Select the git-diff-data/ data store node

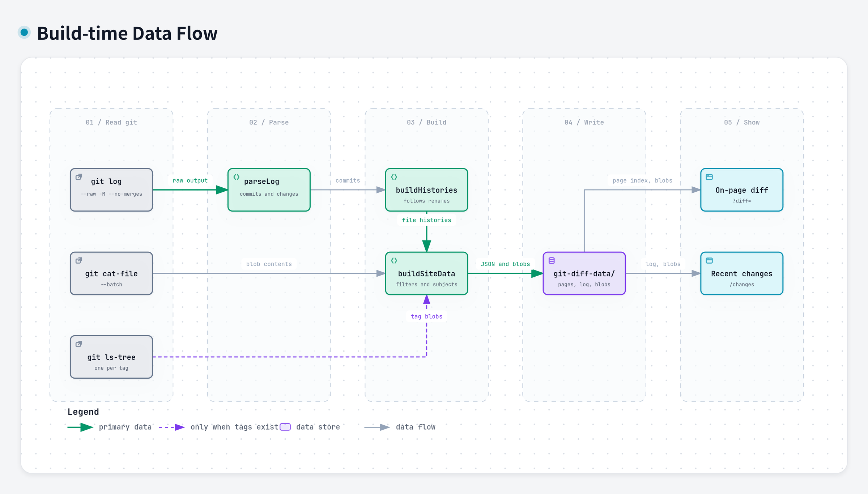click(x=584, y=273)
